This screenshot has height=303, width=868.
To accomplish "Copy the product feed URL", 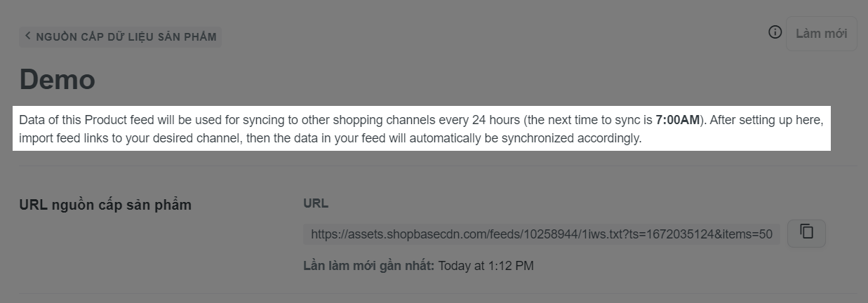I will [806, 234].
